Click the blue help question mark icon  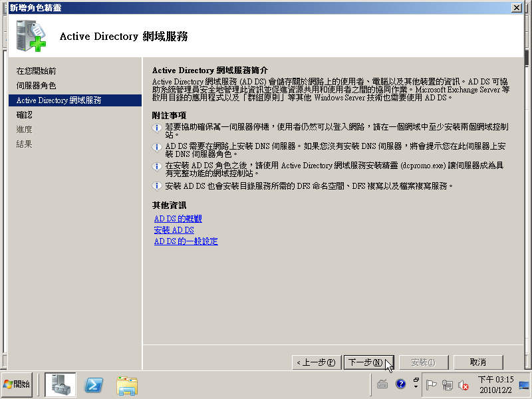(401, 384)
